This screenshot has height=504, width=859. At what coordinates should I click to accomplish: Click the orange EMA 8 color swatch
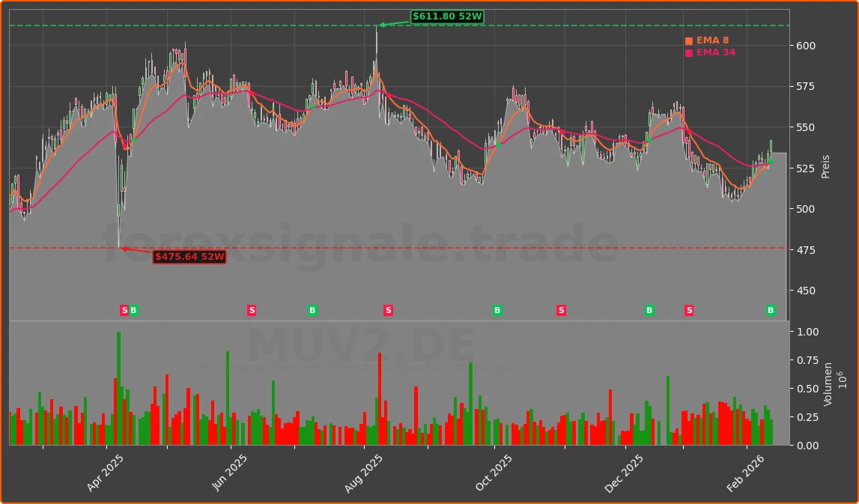tap(688, 40)
